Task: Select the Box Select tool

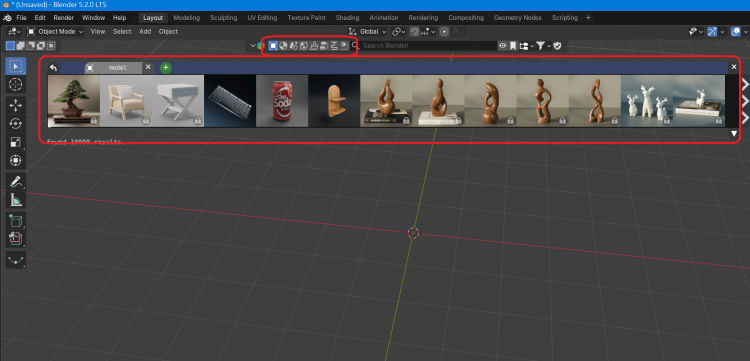Action: click(16, 66)
